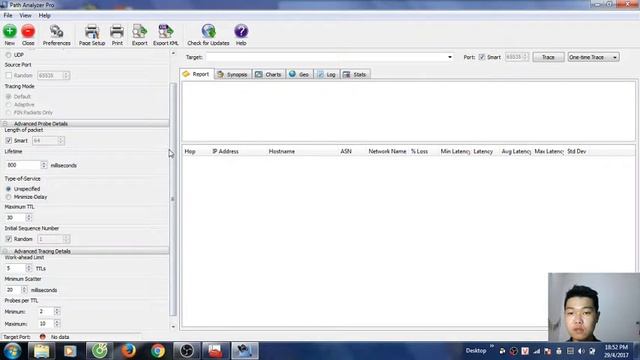Viewport: 640px width, 360px height.
Task: Toggle the Source Port Random checkbox
Action: coord(9,76)
